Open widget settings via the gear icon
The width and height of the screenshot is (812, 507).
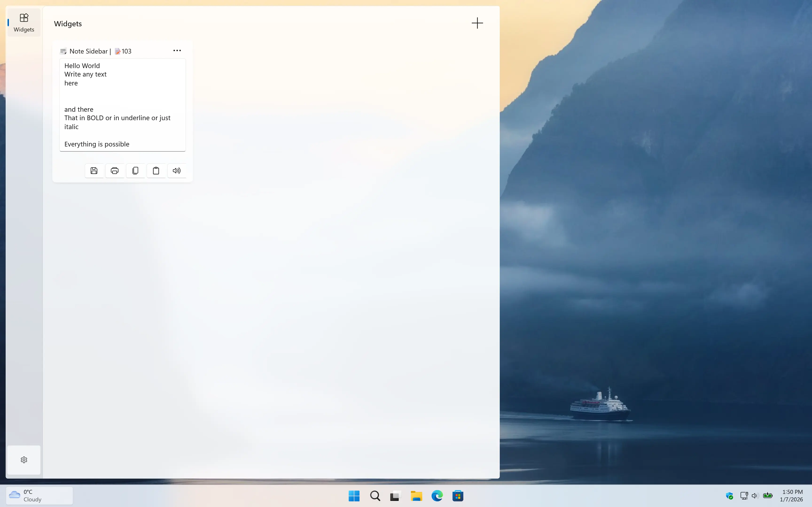(x=23, y=460)
